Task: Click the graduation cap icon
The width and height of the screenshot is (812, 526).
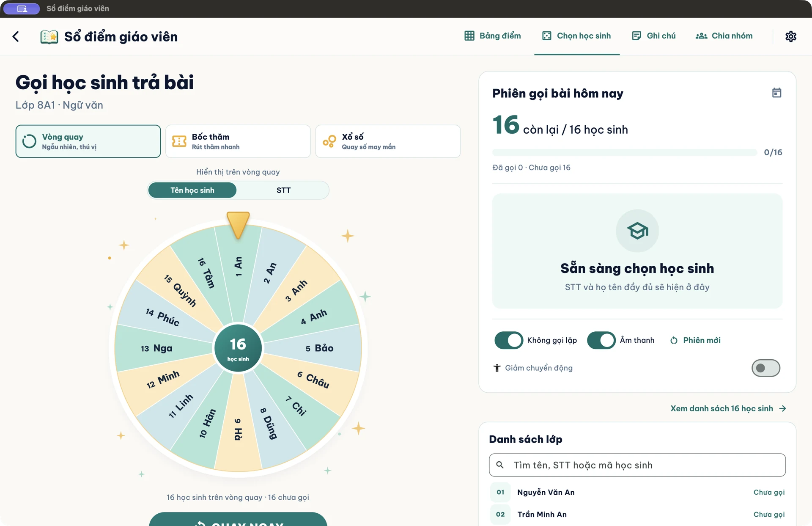Action: pos(637,231)
